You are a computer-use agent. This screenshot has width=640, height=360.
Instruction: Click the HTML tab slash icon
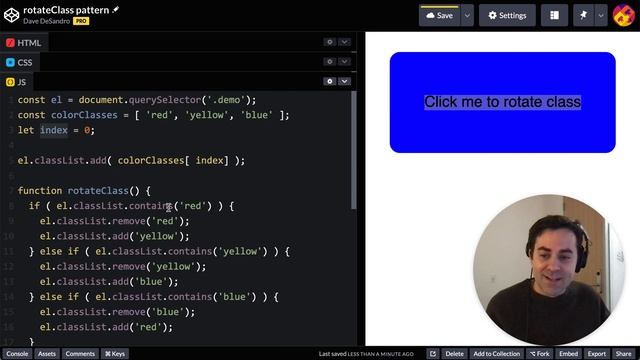point(10,43)
